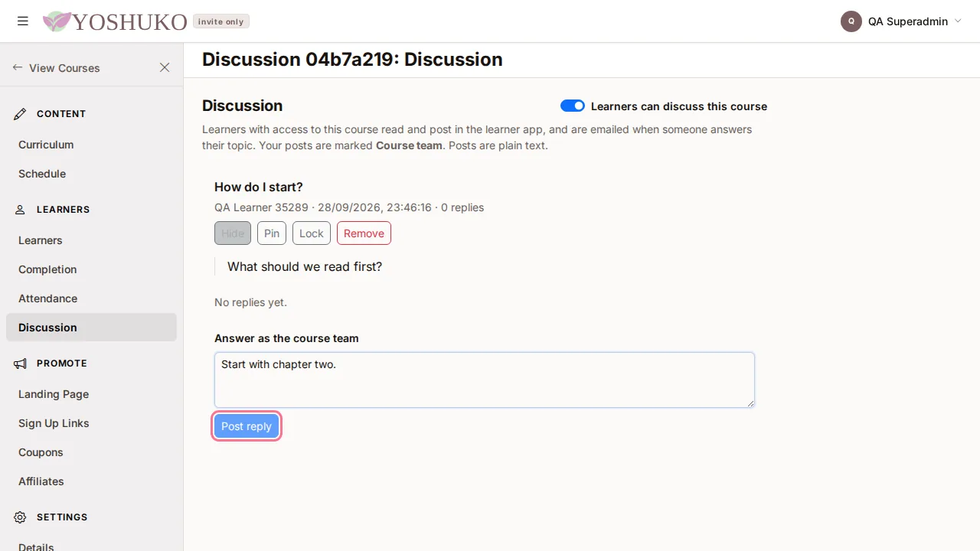Lock the How do I start topic

coord(312,233)
